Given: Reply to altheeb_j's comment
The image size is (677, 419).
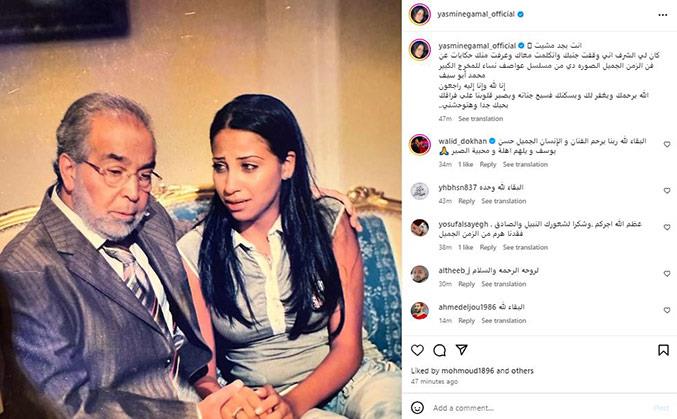Looking at the screenshot, I should point(466,284).
